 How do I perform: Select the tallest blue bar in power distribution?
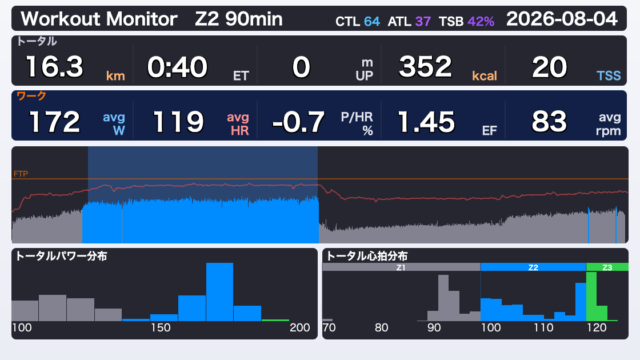220,292
